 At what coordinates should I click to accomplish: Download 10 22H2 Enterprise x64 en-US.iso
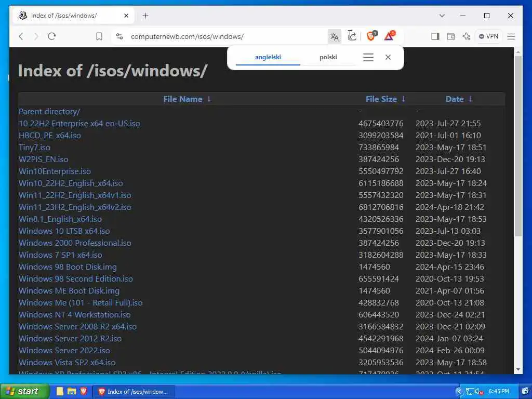tap(79, 124)
